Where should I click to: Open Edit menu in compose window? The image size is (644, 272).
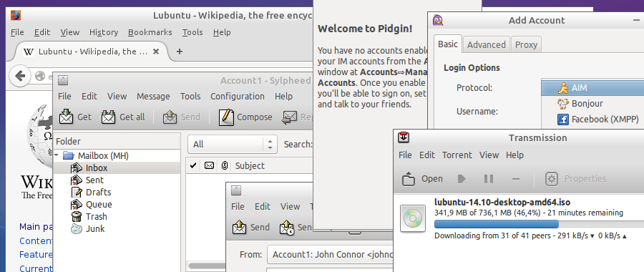263,206
